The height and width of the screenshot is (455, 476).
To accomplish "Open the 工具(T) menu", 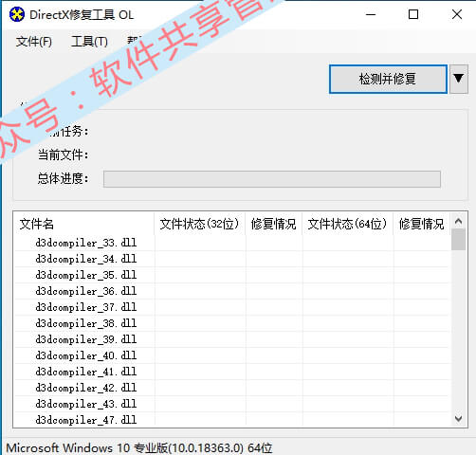I will (x=89, y=42).
